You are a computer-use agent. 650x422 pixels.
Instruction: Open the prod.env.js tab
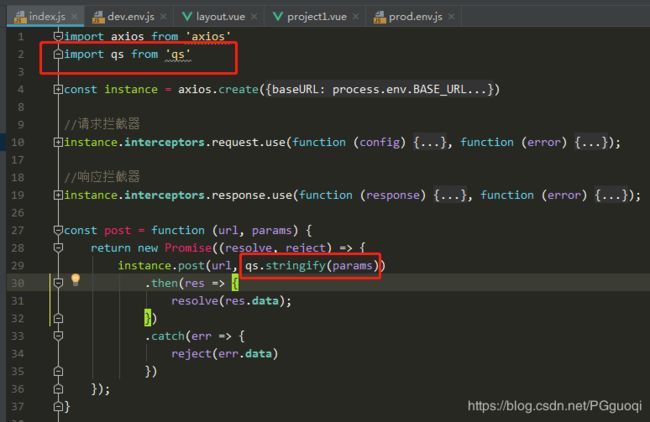[x=415, y=17]
